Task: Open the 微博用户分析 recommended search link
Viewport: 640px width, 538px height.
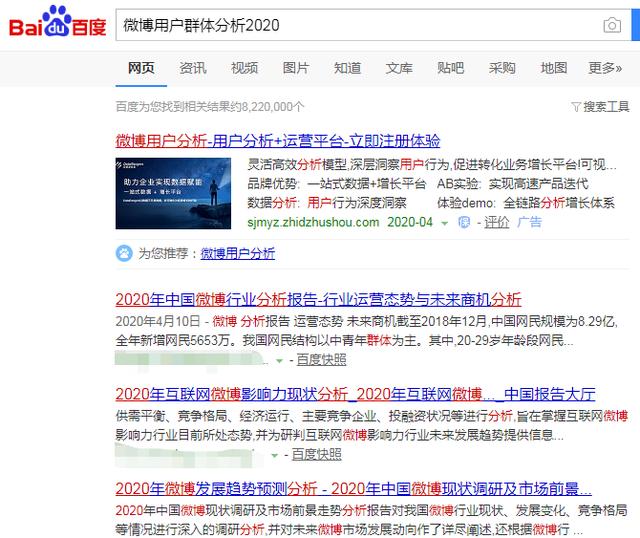Action: [x=238, y=253]
